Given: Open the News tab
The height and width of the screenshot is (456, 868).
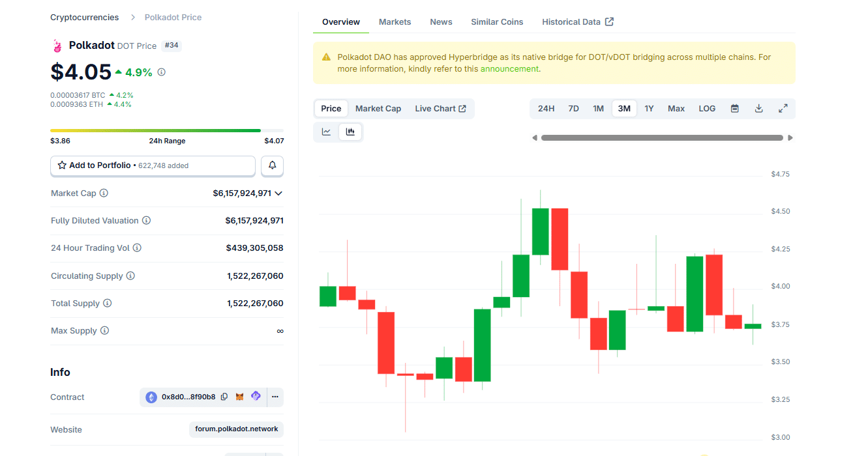Looking at the screenshot, I should coord(441,22).
